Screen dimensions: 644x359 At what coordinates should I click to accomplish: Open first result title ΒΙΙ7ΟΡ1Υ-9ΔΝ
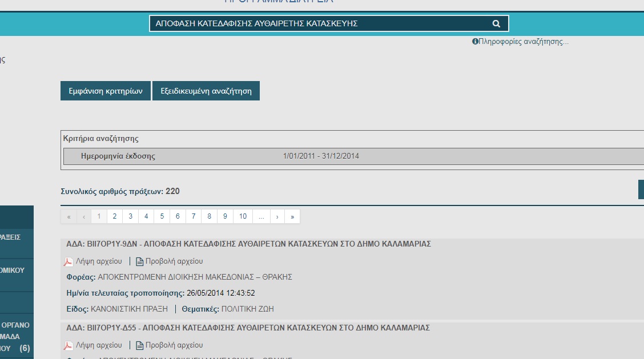(x=248, y=244)
